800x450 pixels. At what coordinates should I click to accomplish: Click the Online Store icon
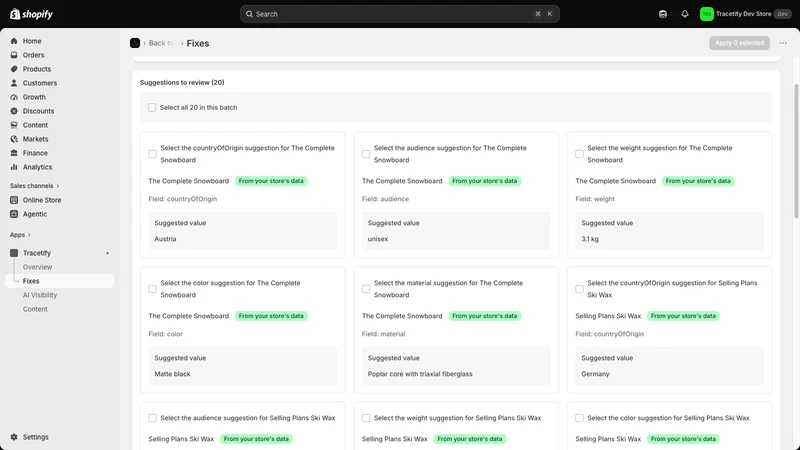click(14, 200)
